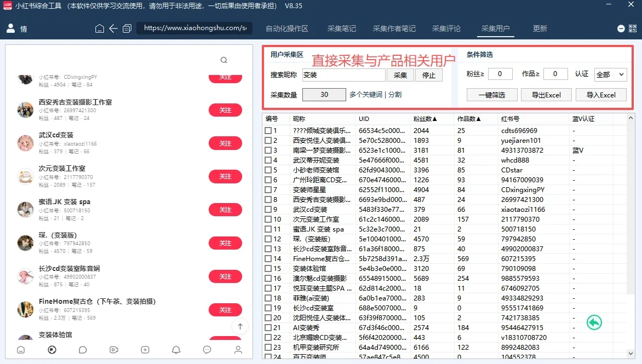Click the 作品≥ input field
This screenshot has width=642, height=364.
pyautogui.click(x=555, y=73)
